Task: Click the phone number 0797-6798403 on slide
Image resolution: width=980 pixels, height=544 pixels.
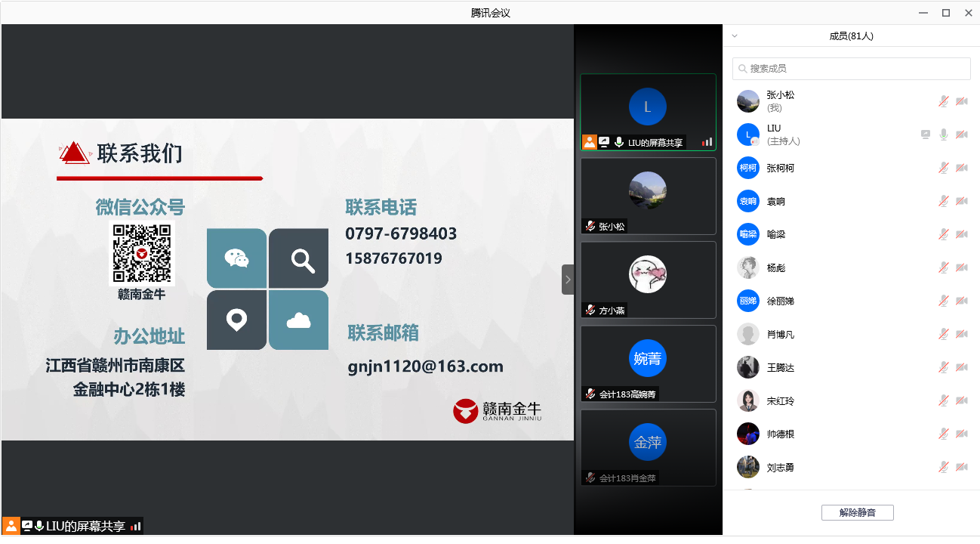Action: pyautogui.click(x=401, y=233)
